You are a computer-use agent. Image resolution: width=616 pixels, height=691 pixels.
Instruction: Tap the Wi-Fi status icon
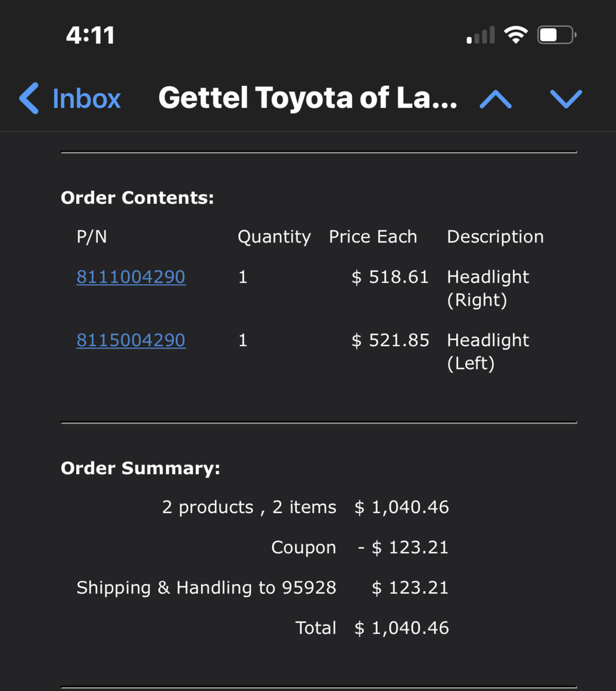[515, 35]
